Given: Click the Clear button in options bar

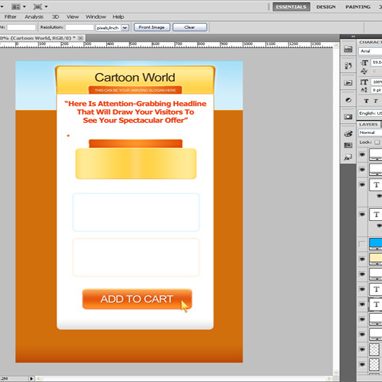Looking at the screenshot, I should 190,27.
